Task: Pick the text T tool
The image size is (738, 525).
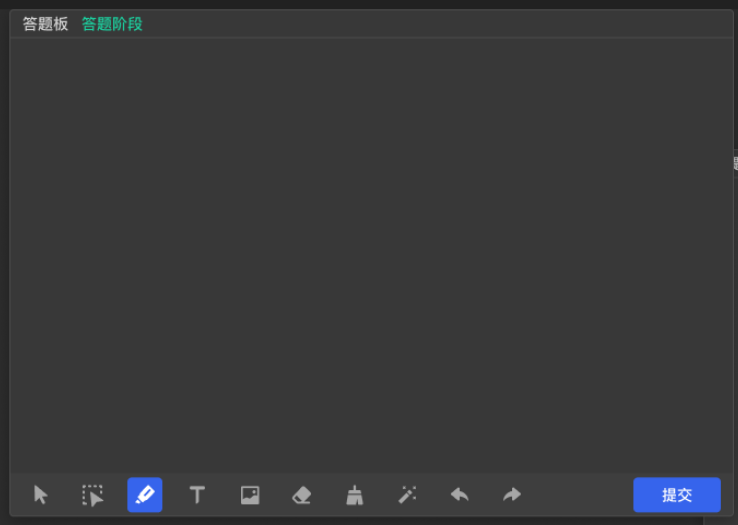Action: pyautogui.click(x=197, y=495)
